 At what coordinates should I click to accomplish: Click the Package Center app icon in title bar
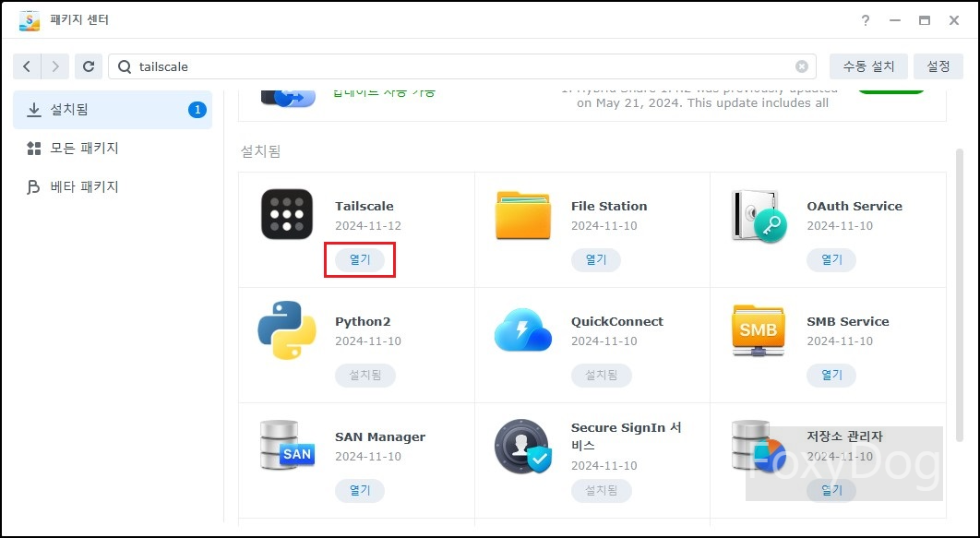[30, 20]
